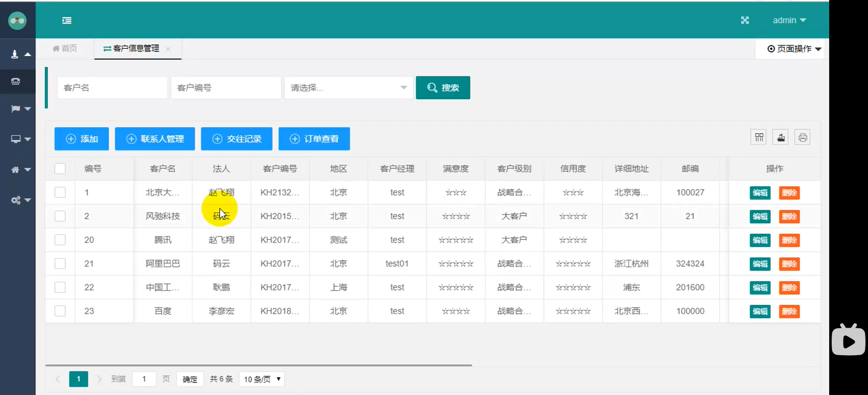This screenshot has height=395, width=868.
Task: Toggle the sidebar collapse menu icon
Action: coord(67,20)
